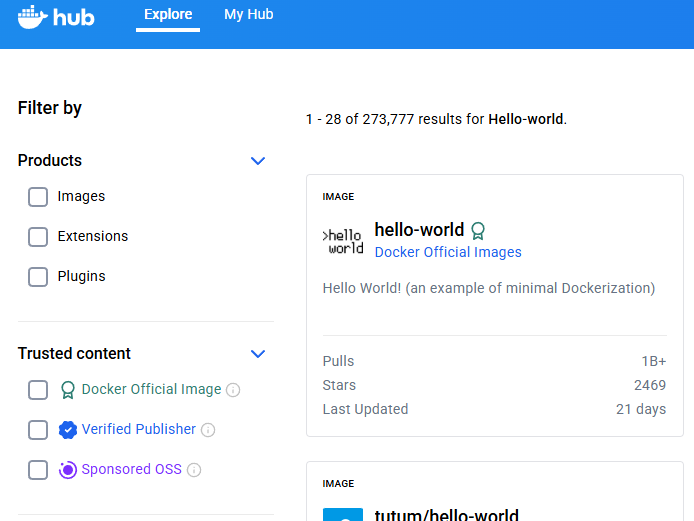Collapse the Products filter section
694x521 pixels.
coord(258,161)
